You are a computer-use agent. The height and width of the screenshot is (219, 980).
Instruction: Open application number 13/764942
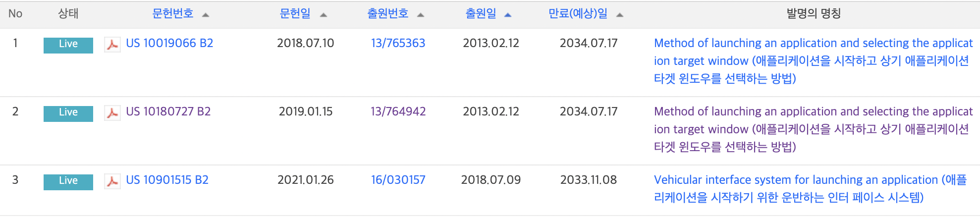pyautogui.click(x=398, y=111)
